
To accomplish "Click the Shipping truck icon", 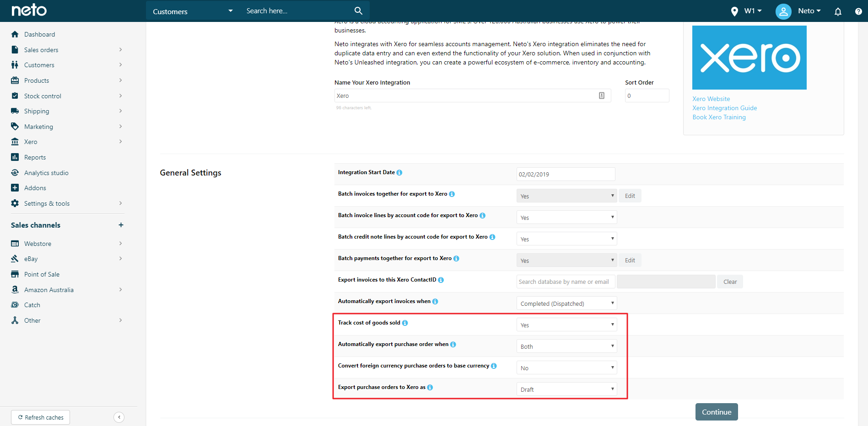I will (15, 111).
